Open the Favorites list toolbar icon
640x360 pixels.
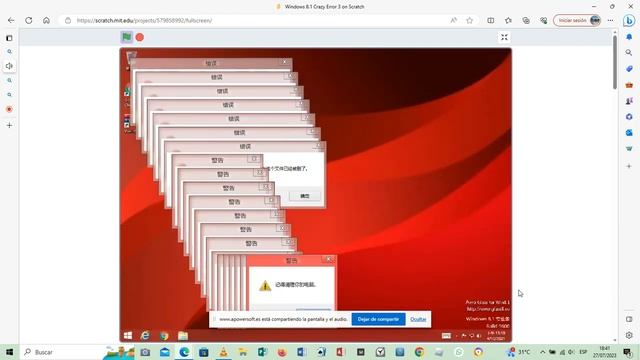coord(508,20)
